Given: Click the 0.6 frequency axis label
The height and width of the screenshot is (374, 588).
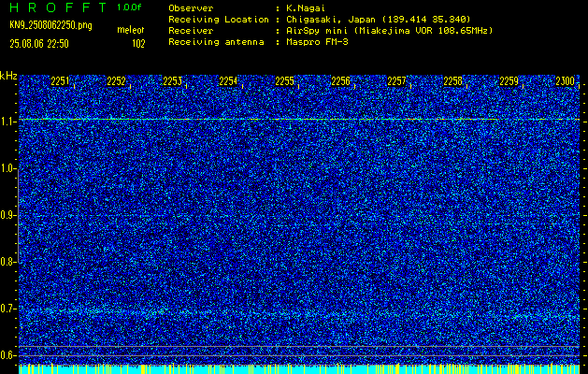Looking at the screenshot, I should click(x=7, y=355).
